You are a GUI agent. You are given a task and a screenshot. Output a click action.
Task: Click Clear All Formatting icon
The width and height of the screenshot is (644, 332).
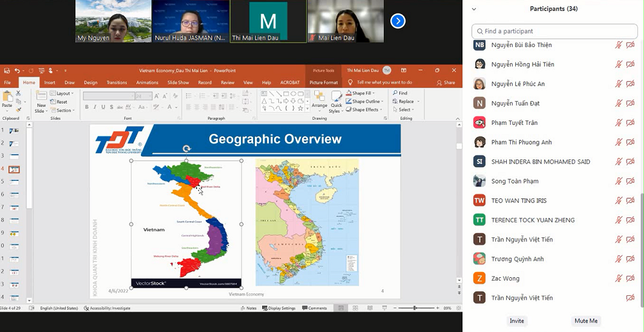175,96
